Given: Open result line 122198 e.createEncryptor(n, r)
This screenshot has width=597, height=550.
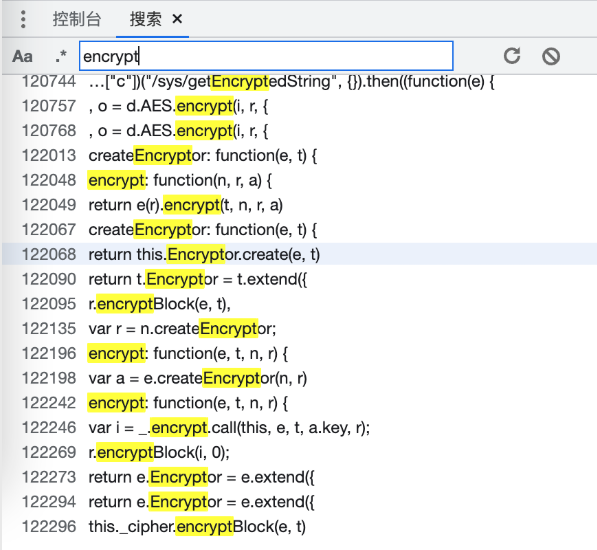Looking at the screenshot, I should coord(299,378).
